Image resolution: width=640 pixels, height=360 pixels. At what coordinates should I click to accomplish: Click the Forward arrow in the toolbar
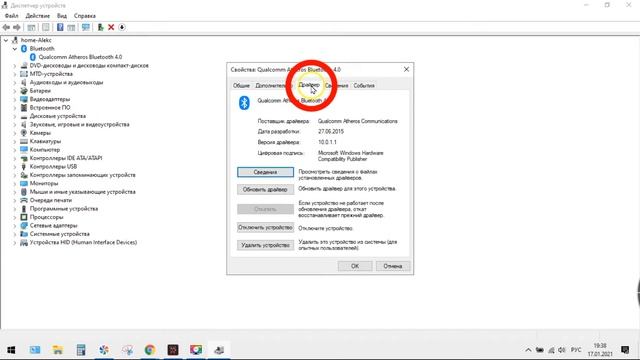[x=17, y=27]
